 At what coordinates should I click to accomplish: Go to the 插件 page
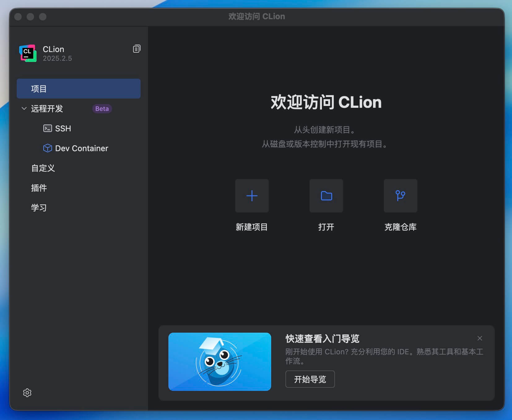tap(39, 188)
